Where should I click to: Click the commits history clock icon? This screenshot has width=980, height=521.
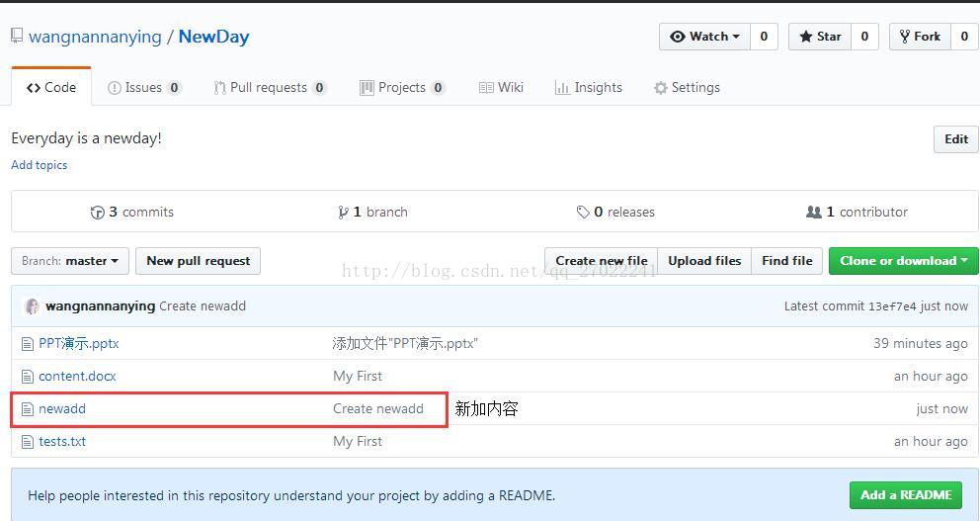(98, 213)
